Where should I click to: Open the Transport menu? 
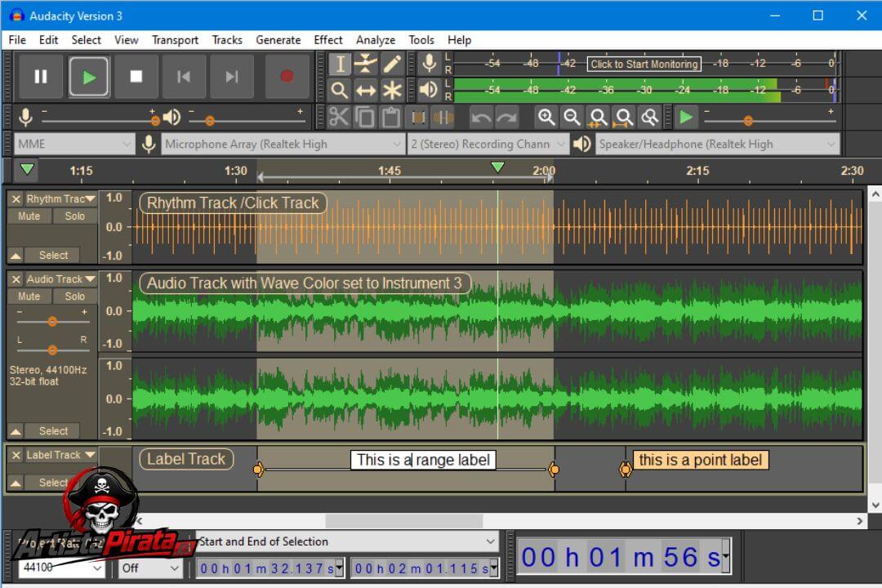point(175,40)
